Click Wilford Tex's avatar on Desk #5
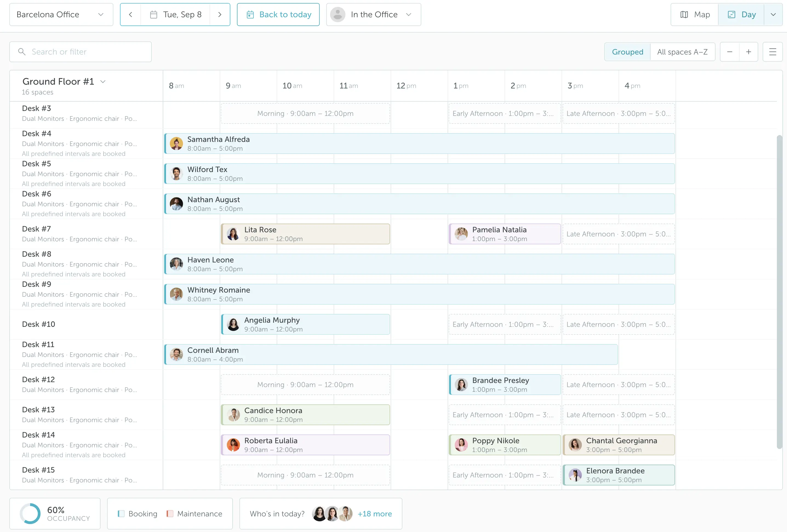Viewport: 787px width, 532px height. click(x=176, y=174)
